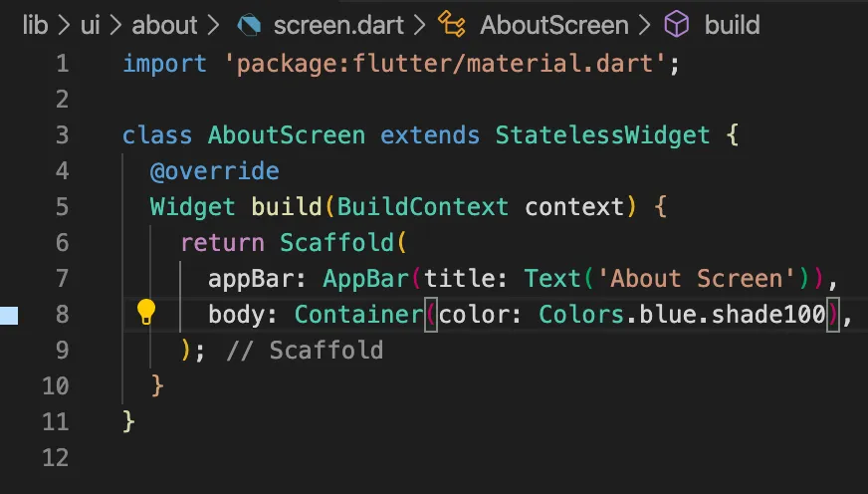868x494 pixels.
Task: Click the class symbol icon before AboutScreen
Action: (454, 25)
